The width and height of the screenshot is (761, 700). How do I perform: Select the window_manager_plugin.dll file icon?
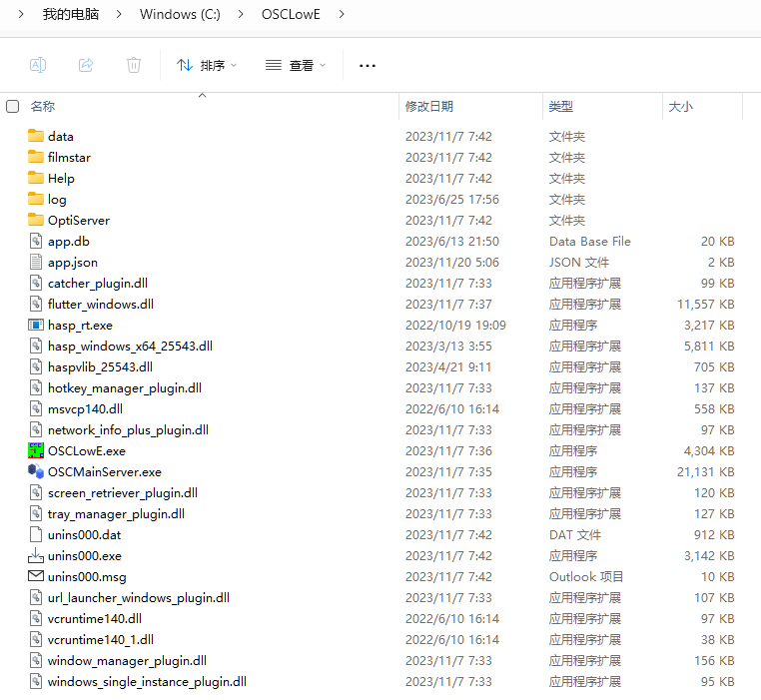36,660
